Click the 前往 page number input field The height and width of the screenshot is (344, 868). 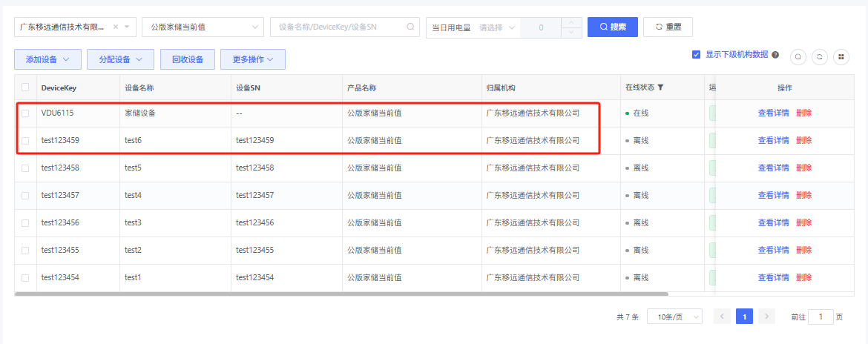pyautogui.click(x=821, y=317)
